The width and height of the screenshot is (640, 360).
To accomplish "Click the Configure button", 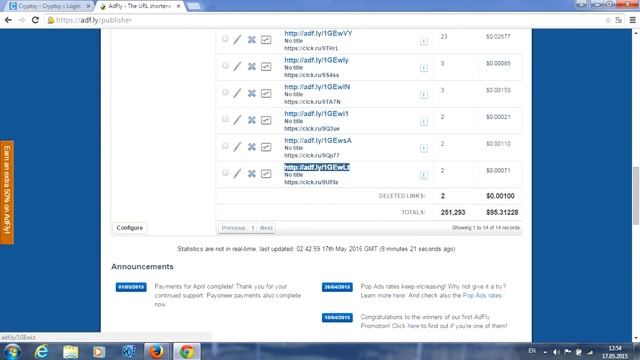I will [129, 228].
